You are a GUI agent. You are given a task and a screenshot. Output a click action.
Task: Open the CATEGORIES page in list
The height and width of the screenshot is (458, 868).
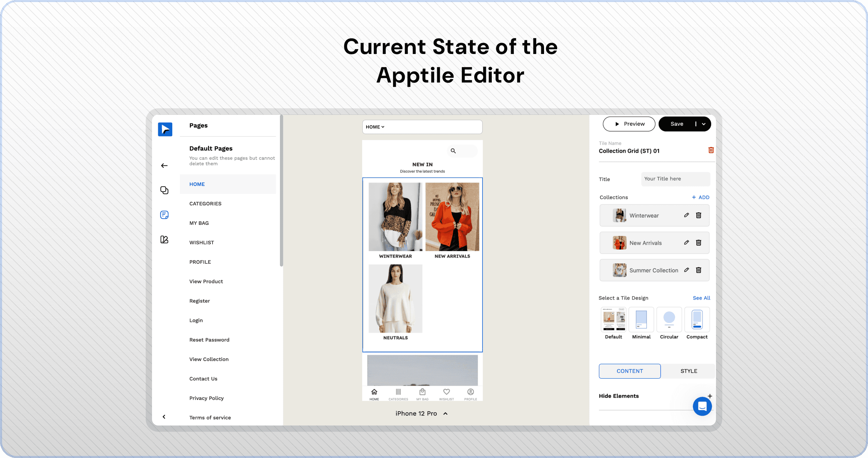pyautogui.click(x=205, y=204)
